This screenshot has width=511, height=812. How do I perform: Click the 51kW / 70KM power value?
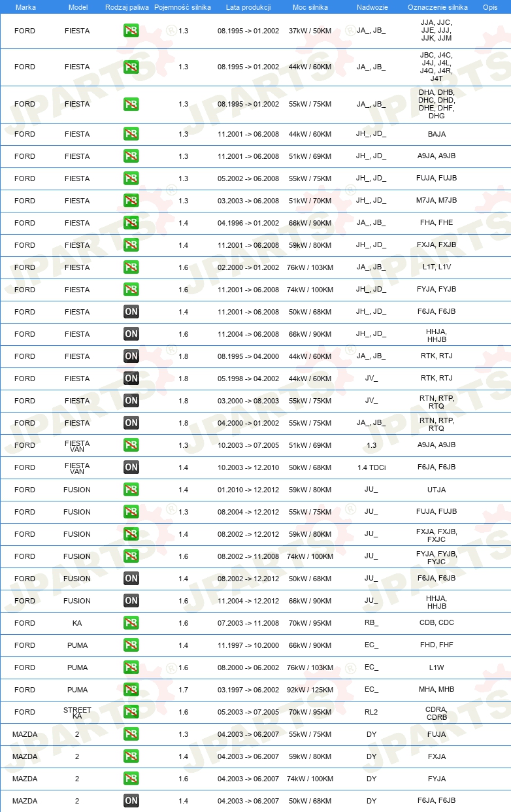(x=310, y=201)
